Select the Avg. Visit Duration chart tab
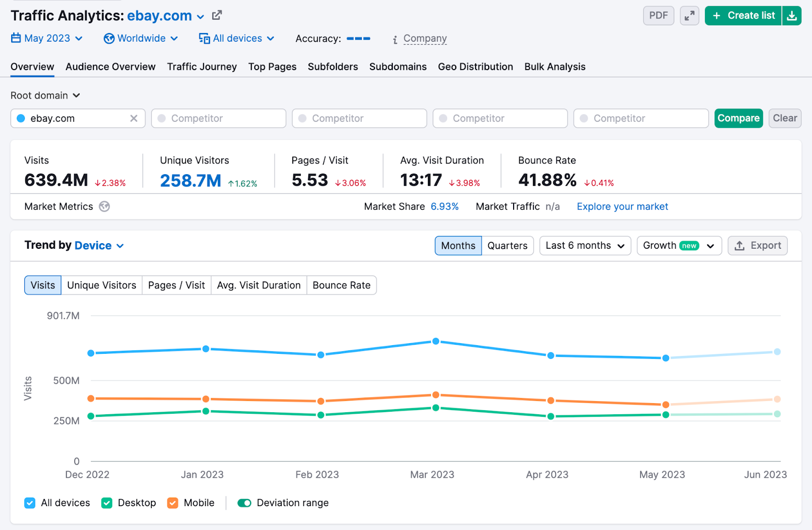This screenshot has width=812, height=530. click(259, 285)
